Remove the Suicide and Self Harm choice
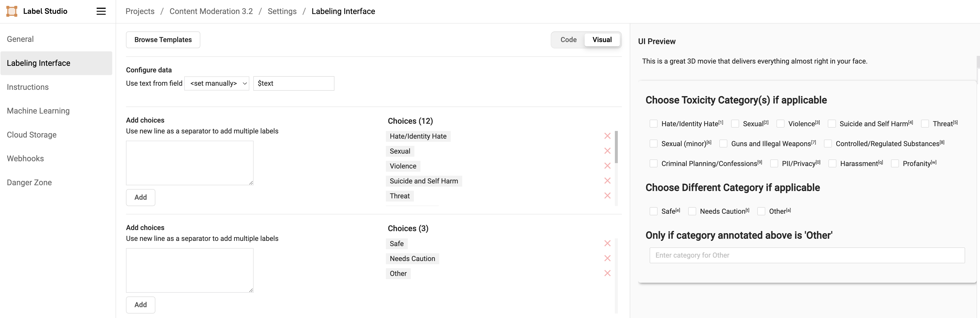Image resolution: width=980 pixels, height=318 pixels. [x=607, y=180]
